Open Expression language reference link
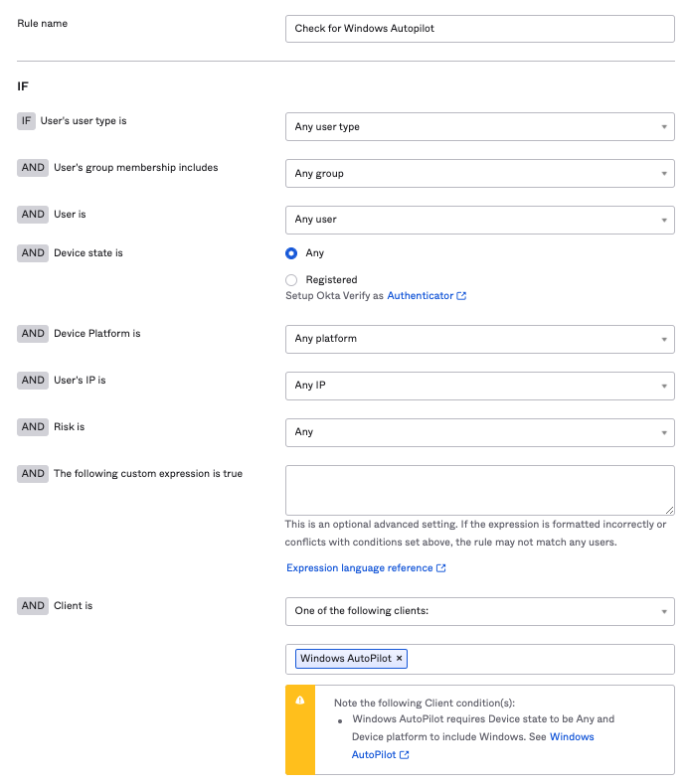 click(359, 568)
